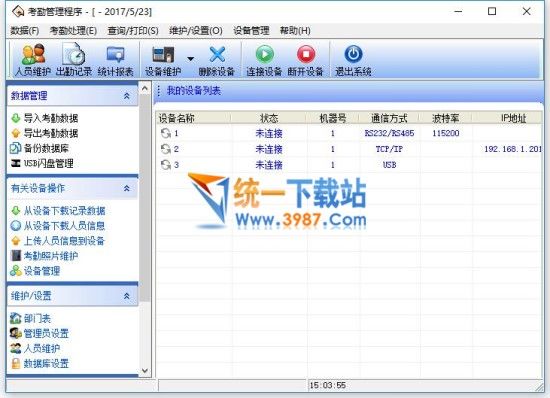Click 备份数据库 in data management

[46, 148]
